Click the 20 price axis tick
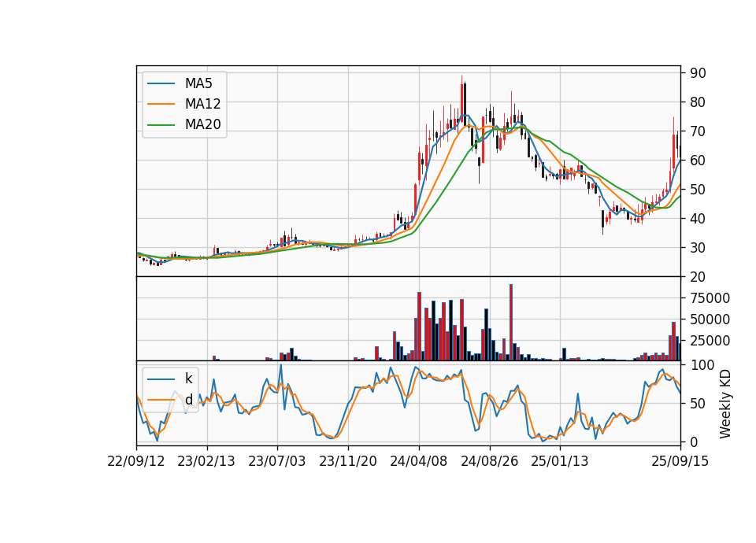 coord(699,277)
